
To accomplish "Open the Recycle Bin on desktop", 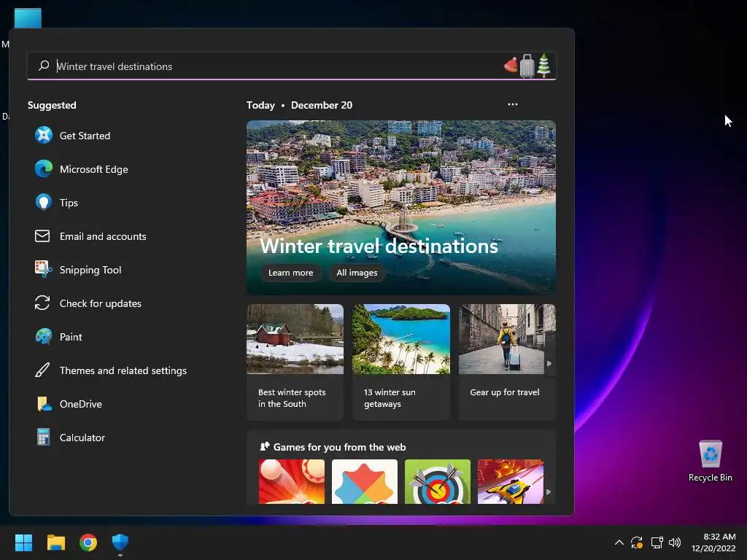I will (x=711, y=461).
